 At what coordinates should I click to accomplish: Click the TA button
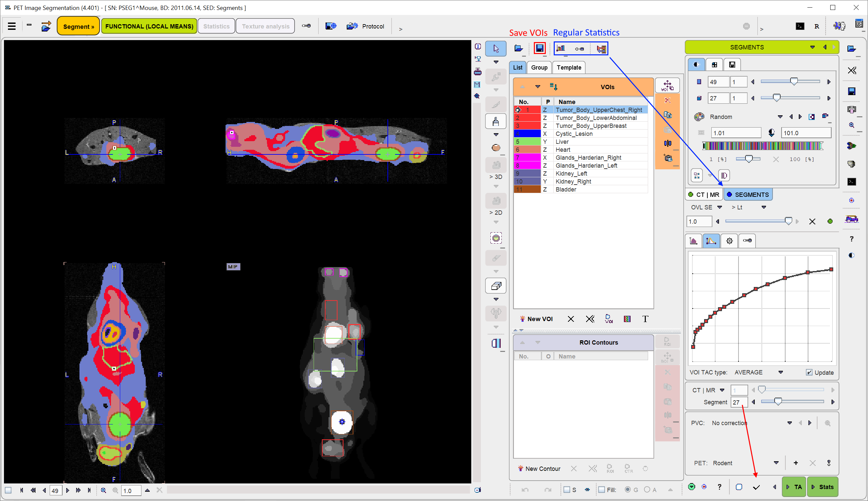click(x=794, y=487)
